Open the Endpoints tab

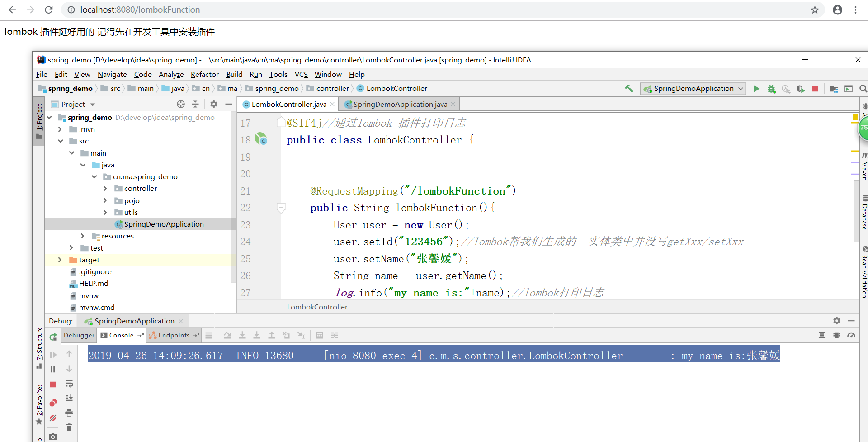174,335
